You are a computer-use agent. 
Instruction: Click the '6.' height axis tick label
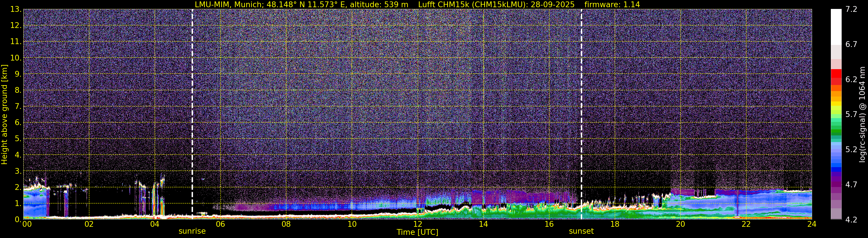(x=18, y=122)
